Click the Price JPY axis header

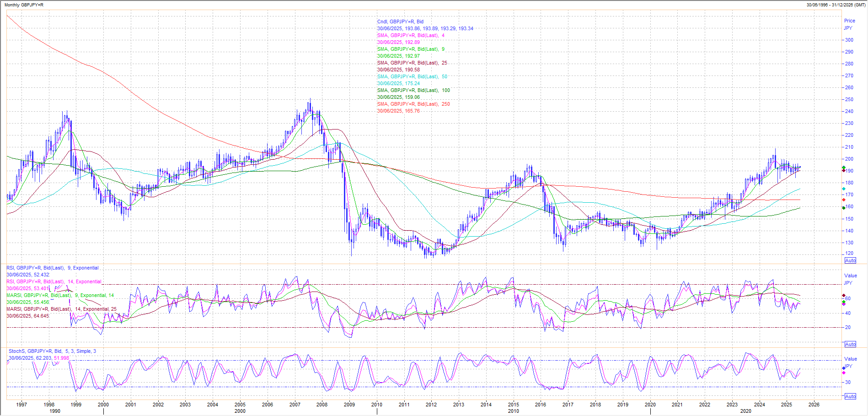[849, 24]
